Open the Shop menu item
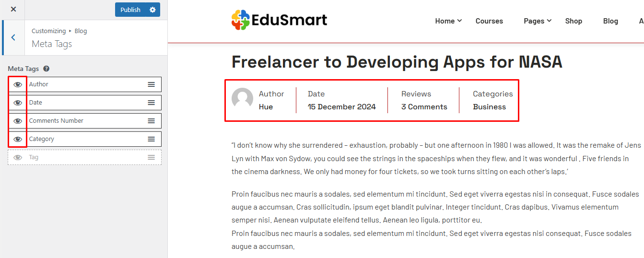The width and height of the screenshot is (644, 258). [574, 21]
